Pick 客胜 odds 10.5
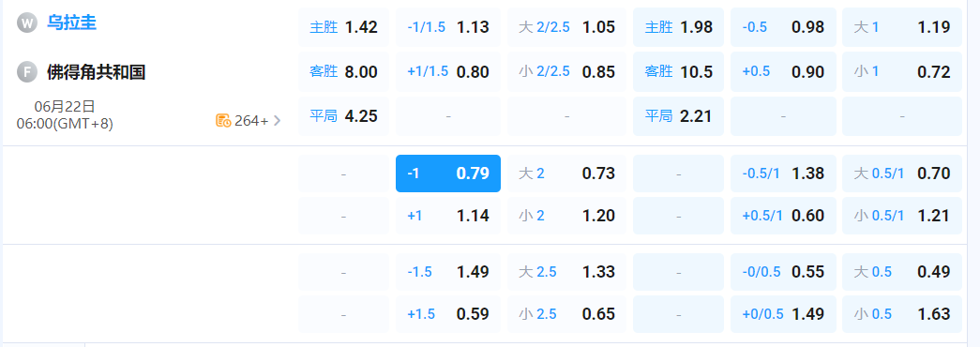Screen dimensions: 980x347 [x=678, y=72]
